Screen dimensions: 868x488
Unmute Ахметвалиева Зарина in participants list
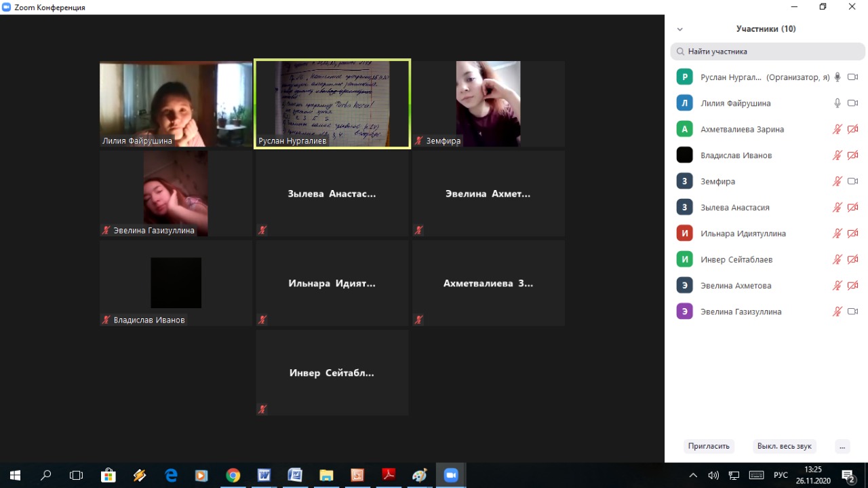coord(837,129)
